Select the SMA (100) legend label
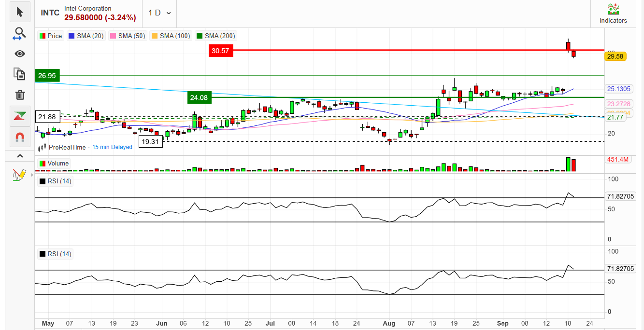 click(x=174, y=36)
